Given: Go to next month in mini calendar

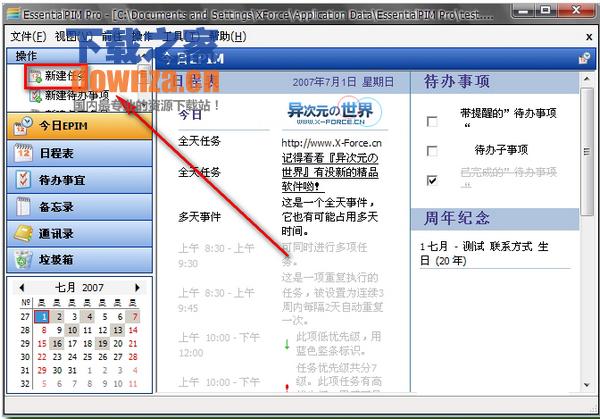Looking at the screenshot, I should point(137,287).
